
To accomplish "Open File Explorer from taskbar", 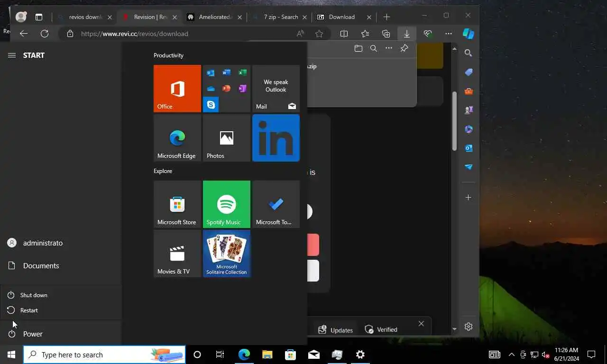I will [267, 355].
